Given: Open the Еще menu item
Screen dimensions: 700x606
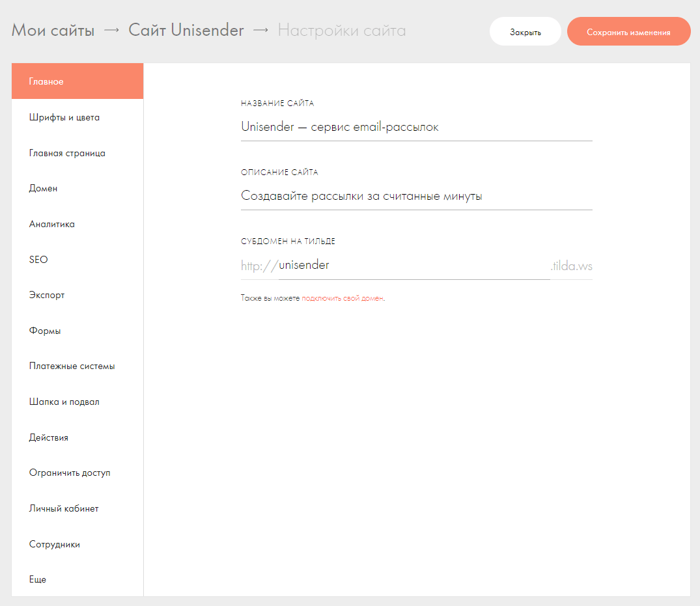Looking at the screenshot, I should point(77,579).
